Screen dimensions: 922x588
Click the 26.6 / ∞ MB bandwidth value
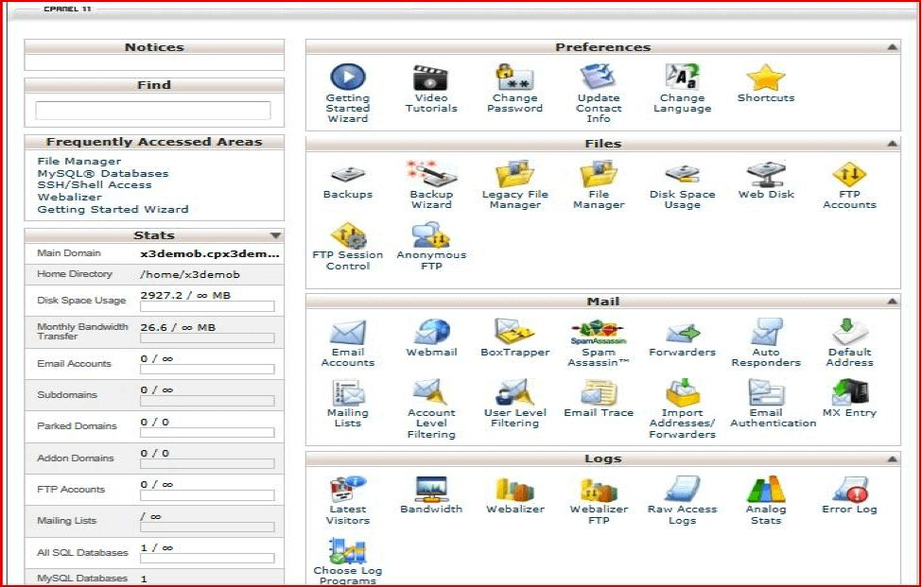[x=178, y=327]
